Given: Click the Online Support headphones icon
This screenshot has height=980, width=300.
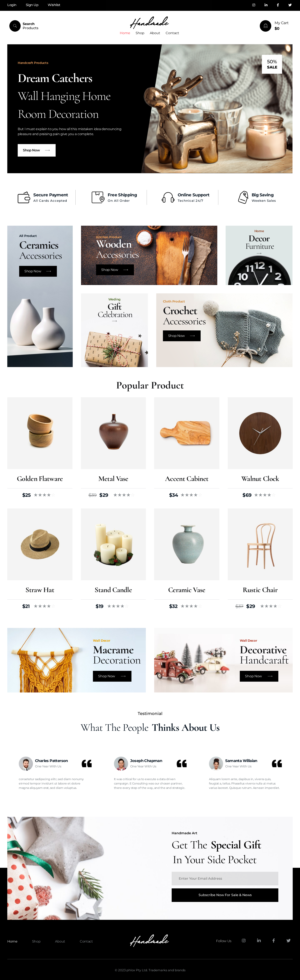Looking at the screenshot, I should pyautogui.click(x=168, y=197).
